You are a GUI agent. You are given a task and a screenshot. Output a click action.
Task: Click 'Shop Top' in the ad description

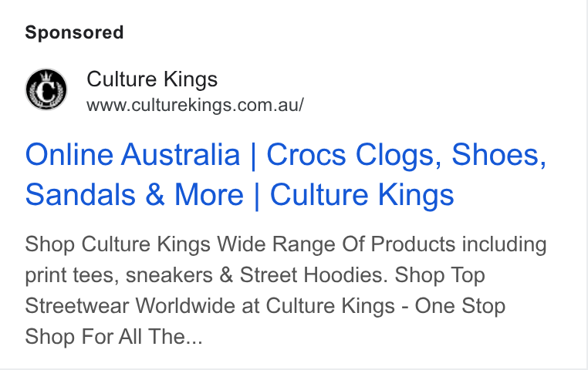[440, 275]
